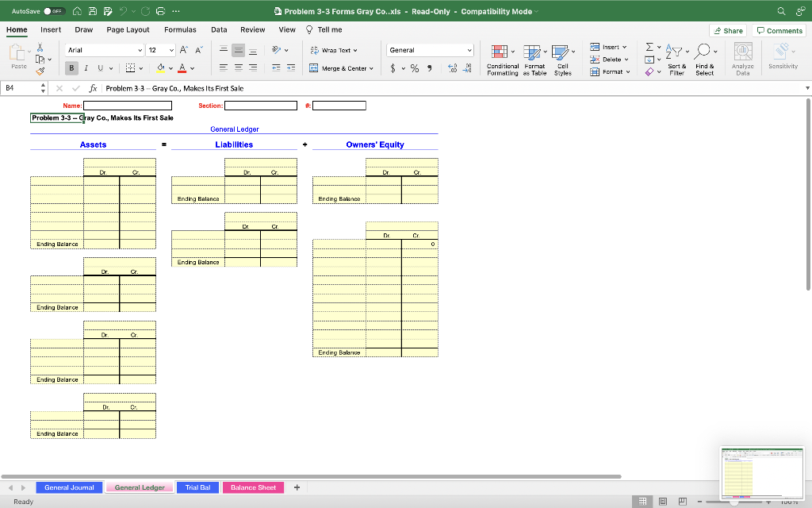Toggle Italic formatting
The image size is (812, 508).
tap(86, 68)
